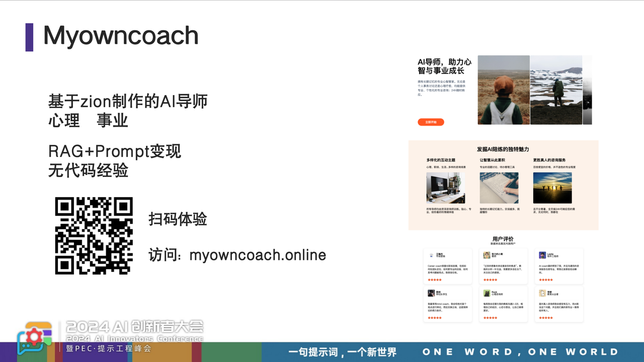Click the computer desk setup image

tap(445, 188)
